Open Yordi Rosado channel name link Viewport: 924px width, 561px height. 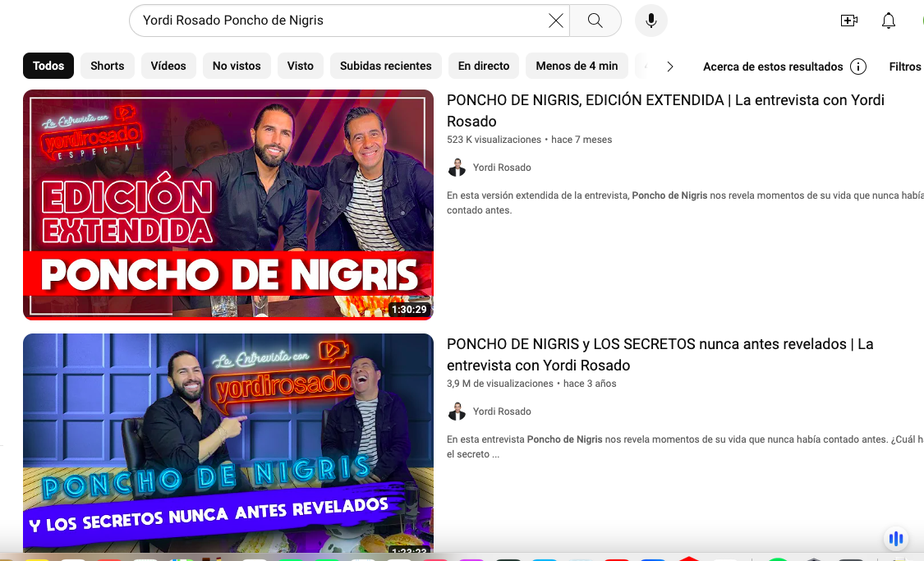point(502,168)
